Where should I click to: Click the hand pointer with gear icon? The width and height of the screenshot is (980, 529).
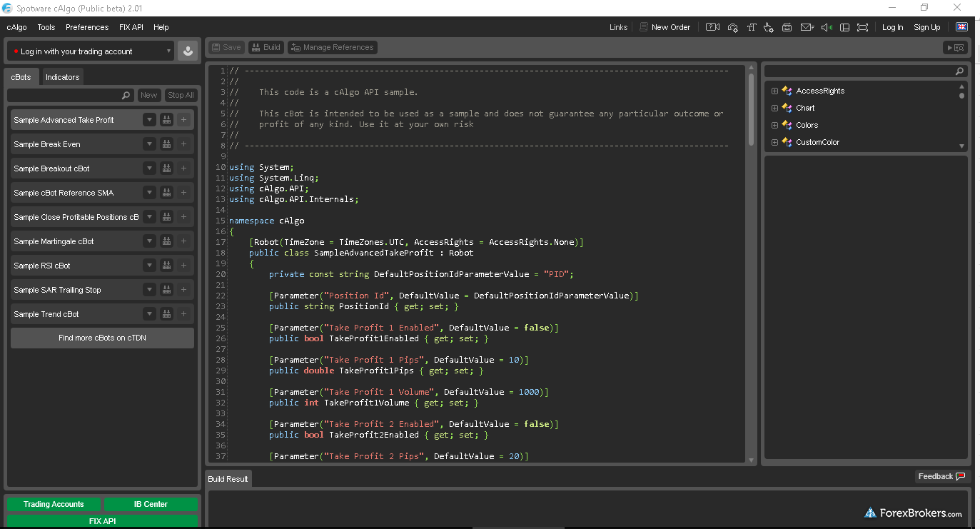769,27
